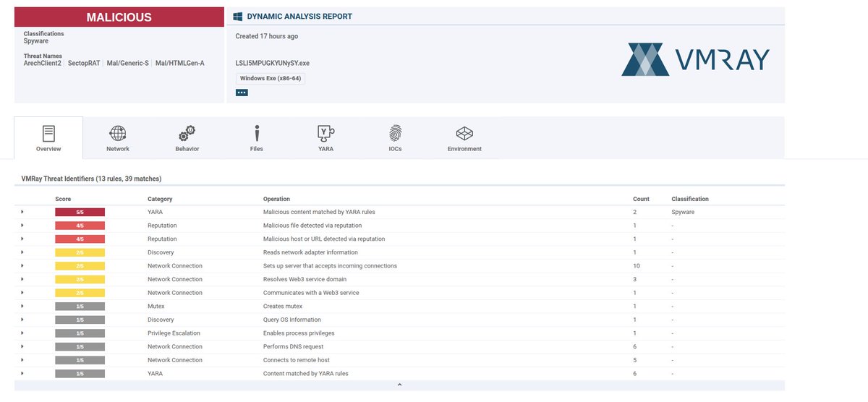Click the Mal/HTMLGen-A threat name
Viewport: 868px width, 402px height.
tap(180, 63)
